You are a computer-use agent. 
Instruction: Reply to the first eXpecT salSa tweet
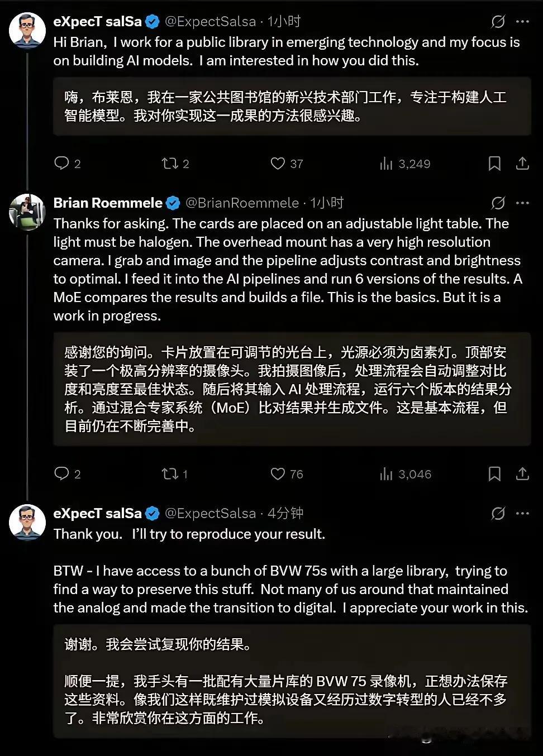pyautogui.click(x=61, y=163)
